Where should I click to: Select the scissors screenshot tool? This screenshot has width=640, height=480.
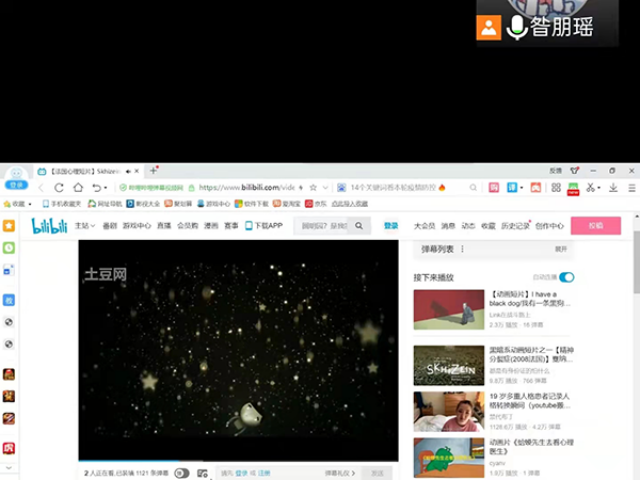point(590,187)
